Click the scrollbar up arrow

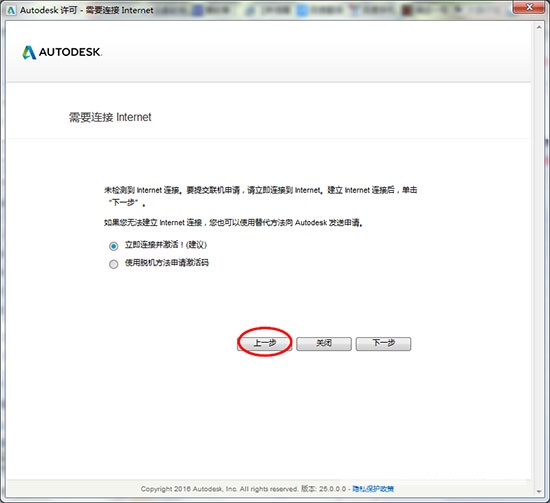pyautogui.click(x=539, y=27)
